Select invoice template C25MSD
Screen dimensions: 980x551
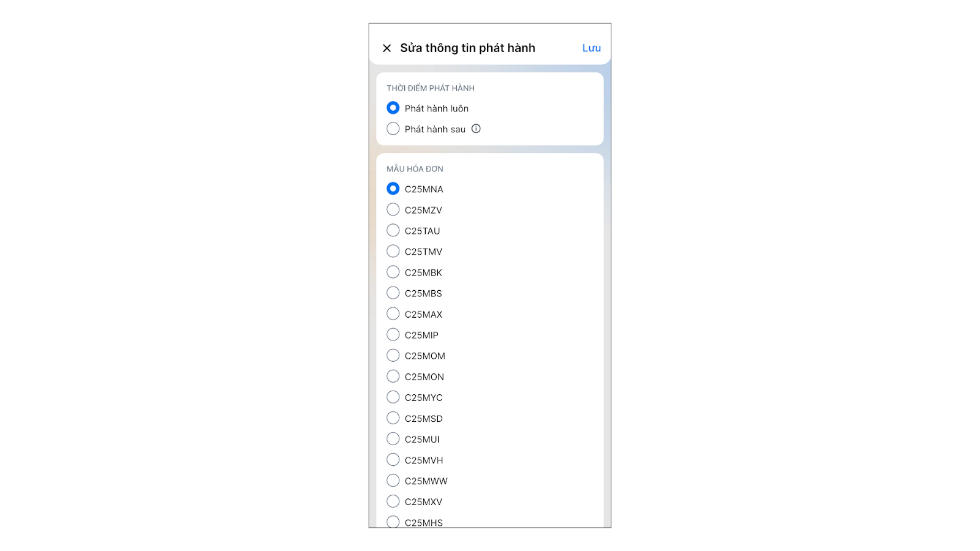[x=393, y=418]
